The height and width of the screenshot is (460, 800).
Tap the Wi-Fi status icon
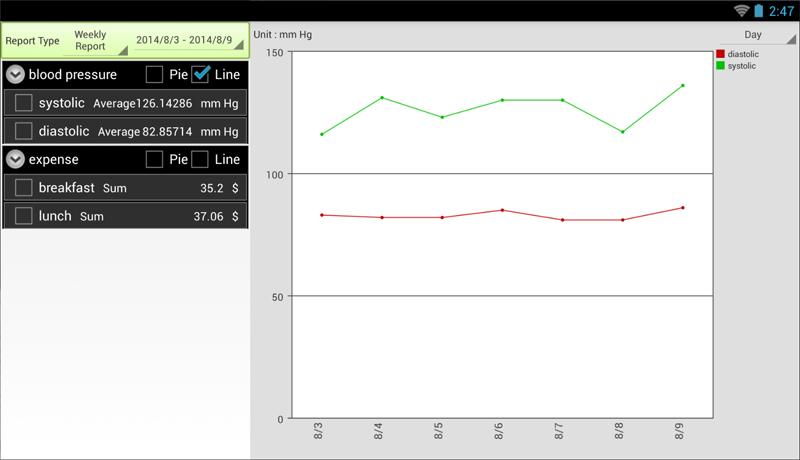tap(741, 10)
